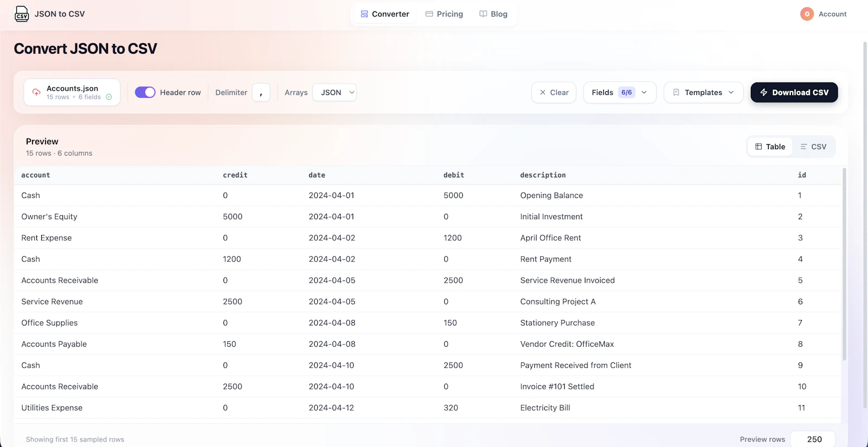Expand the Fields 6/6 dropdown
The image size is (868, 447).
[x=620, y=93]
